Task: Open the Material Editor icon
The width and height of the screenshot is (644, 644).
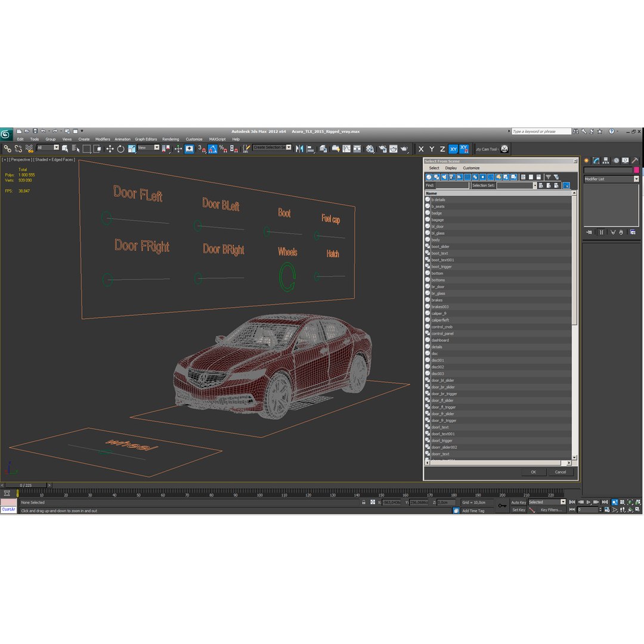Action: click(370, 148)
